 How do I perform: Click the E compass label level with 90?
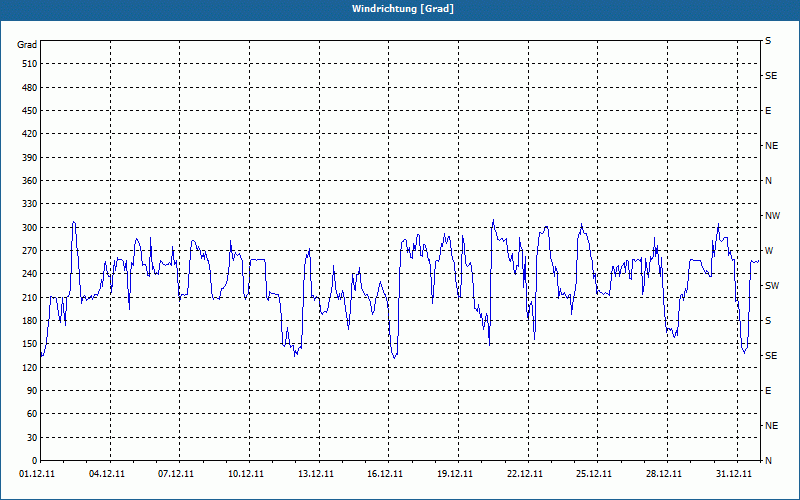click(x=768, y=391)
